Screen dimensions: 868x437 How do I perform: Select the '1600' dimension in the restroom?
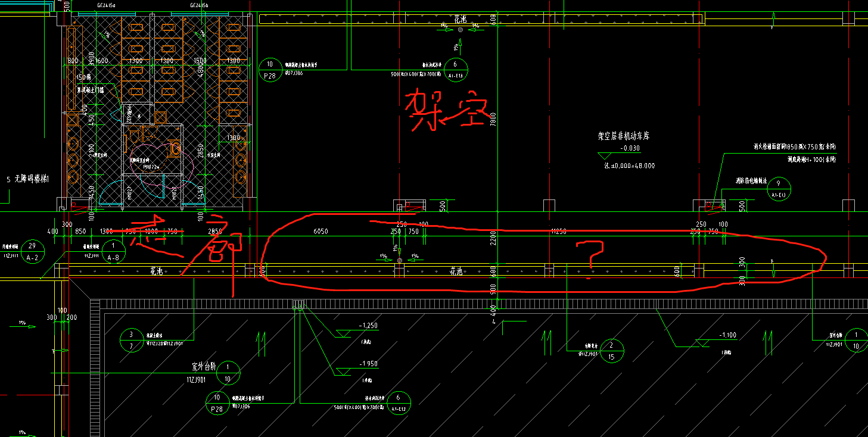(101, 61)
